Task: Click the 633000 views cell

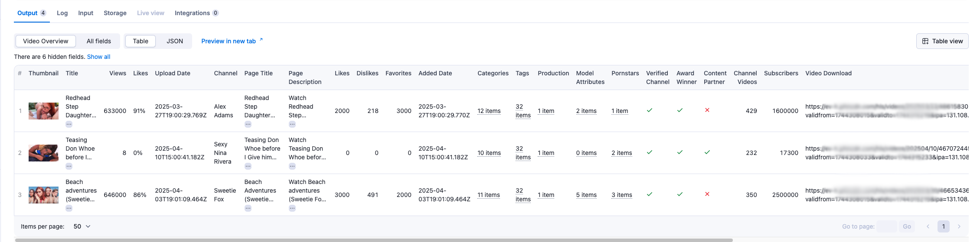Action: 115,111
